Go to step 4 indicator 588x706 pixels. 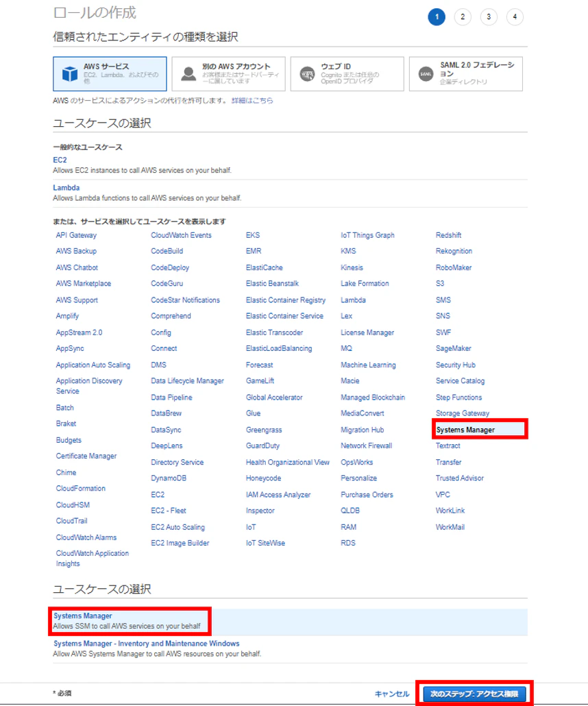pos(515,17)
